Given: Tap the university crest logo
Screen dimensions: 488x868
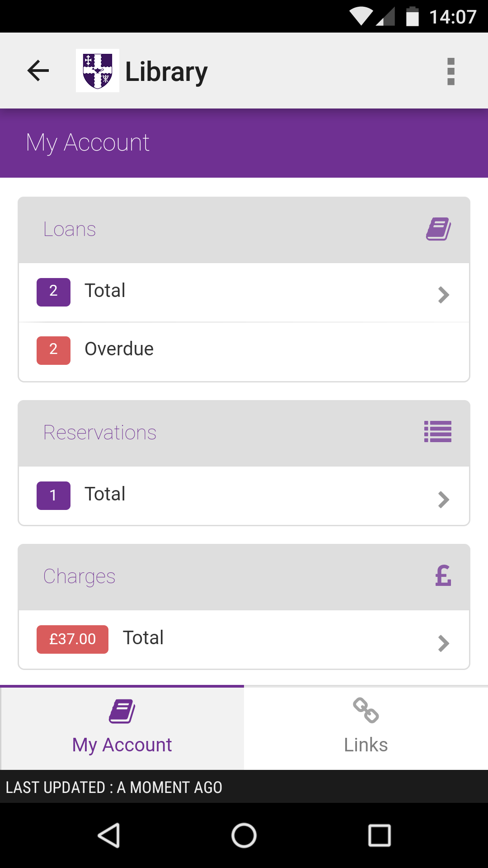Looking at the screenshot, I should coord(98,71).
